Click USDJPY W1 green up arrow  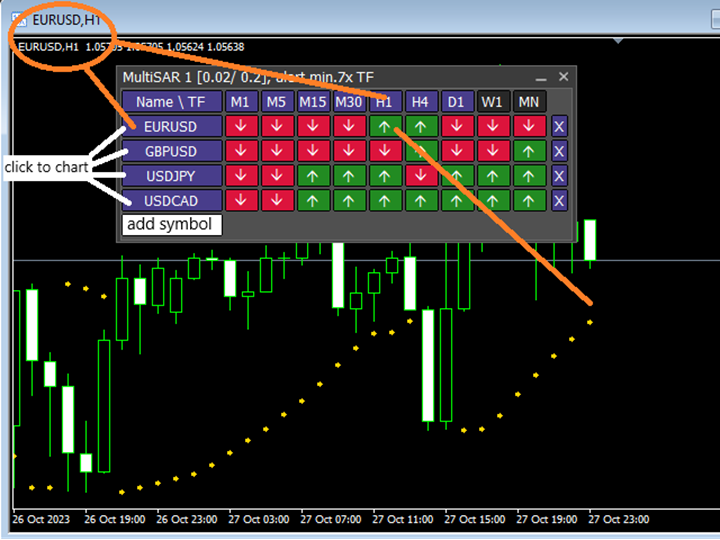pos(493,176)
